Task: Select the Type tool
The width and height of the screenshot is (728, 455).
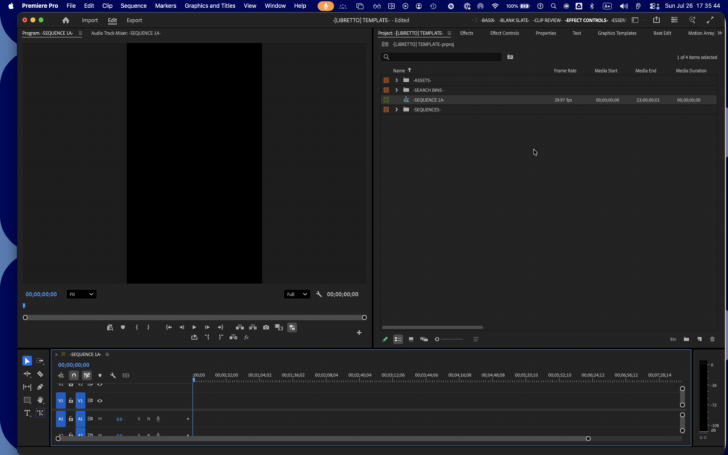Action: click(27, 413)
